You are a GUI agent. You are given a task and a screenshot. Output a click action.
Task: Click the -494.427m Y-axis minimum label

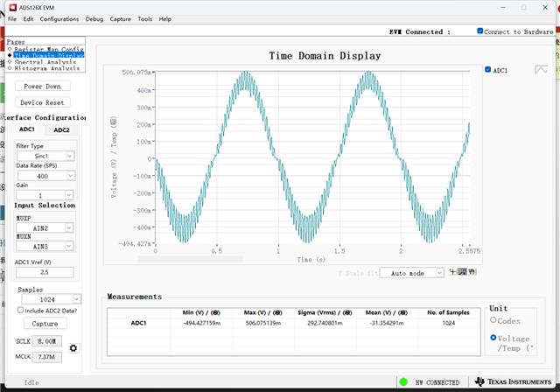click(135, 244)
